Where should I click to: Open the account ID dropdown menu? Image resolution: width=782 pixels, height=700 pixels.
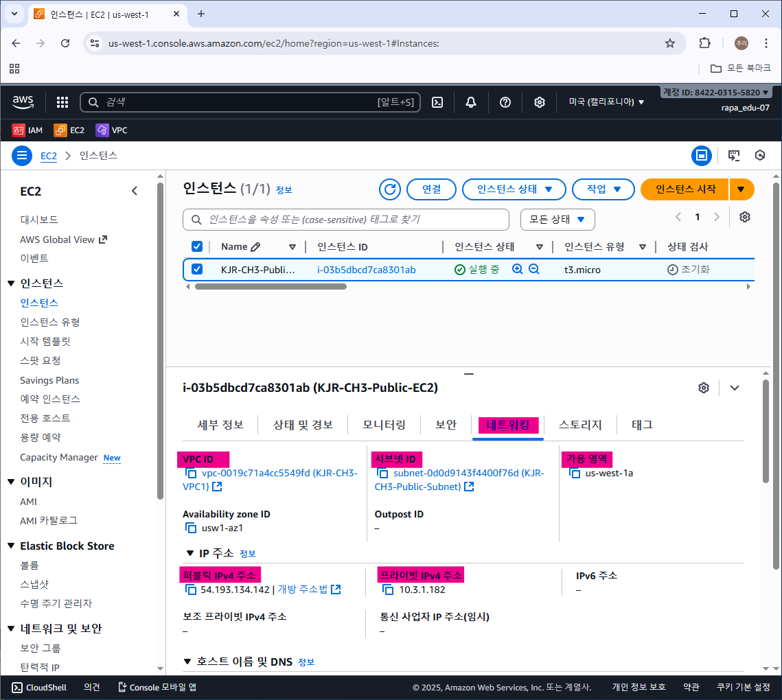(x=715, y=92)
